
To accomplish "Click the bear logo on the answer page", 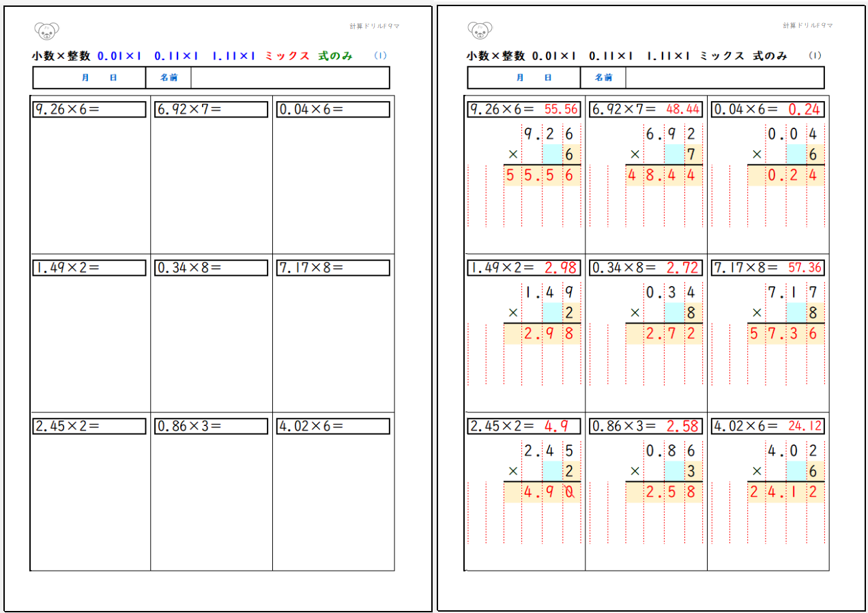I will click(x=480, y=31).
